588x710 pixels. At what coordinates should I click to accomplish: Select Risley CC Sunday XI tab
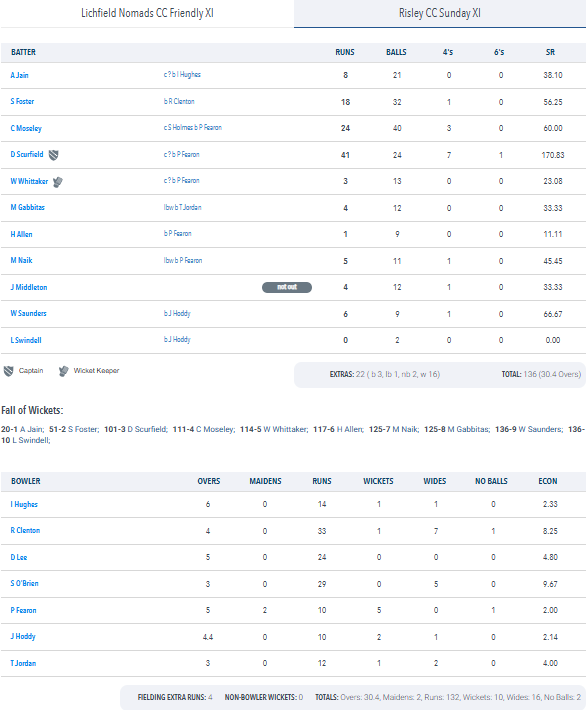click(440, 14)
